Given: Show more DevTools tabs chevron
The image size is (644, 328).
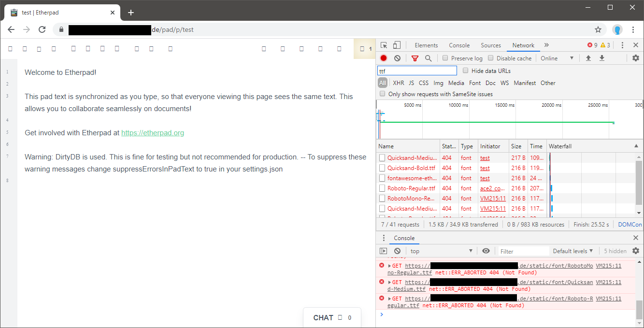Looking at the screenshot, I should 546,45.
